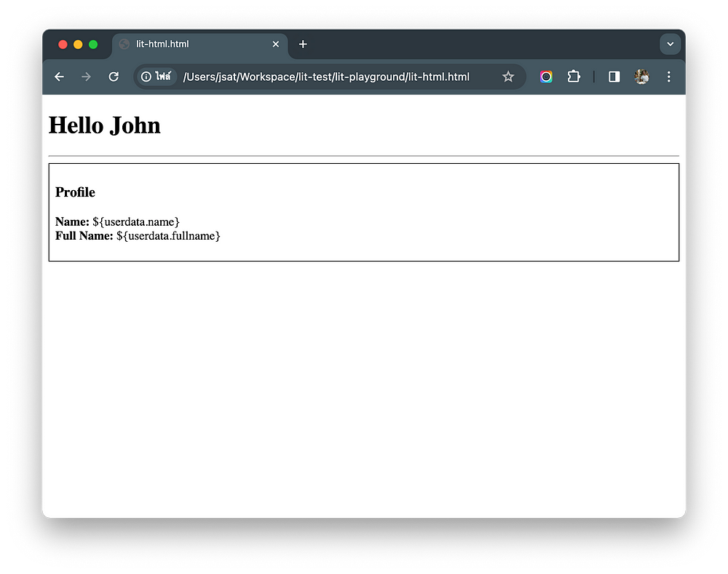Viewport: 728px width, 574px height.
Task: Focus the address bar with file path
Action: tap(328, 76)
